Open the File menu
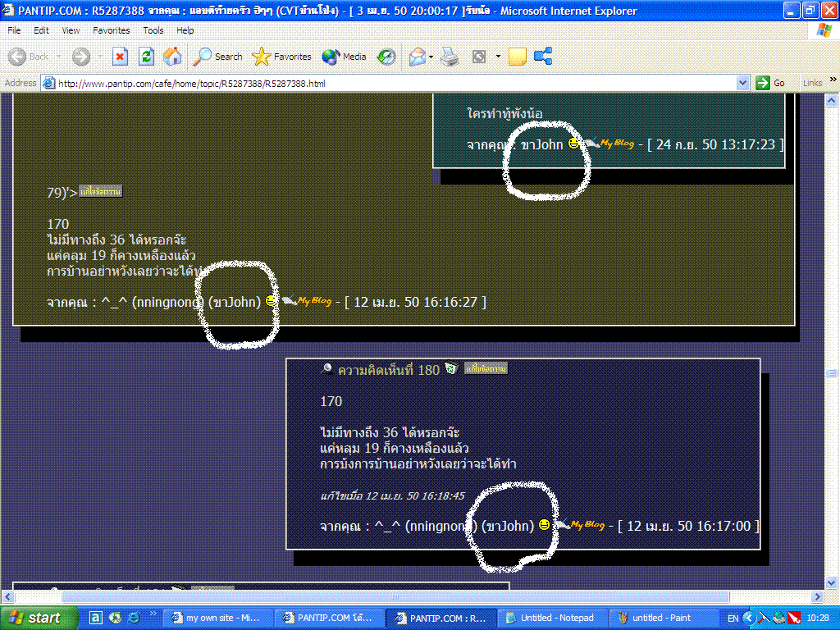 coord(14,30)
